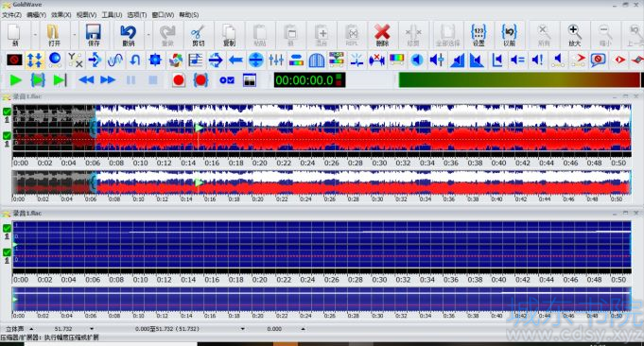Delete the selection with the red X 删除
The height and width of the screenshot is (346, 644).
tap(382, 35)
